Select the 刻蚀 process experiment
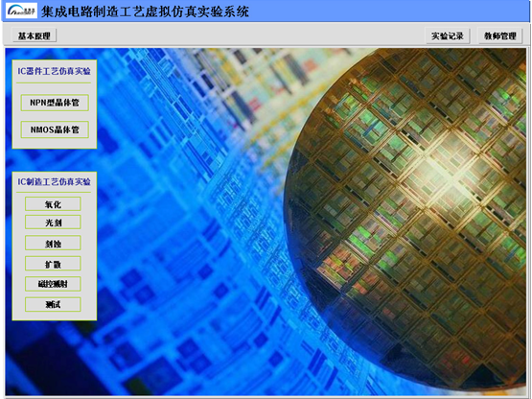Screen dimensions: 532x399 [53, 243]
